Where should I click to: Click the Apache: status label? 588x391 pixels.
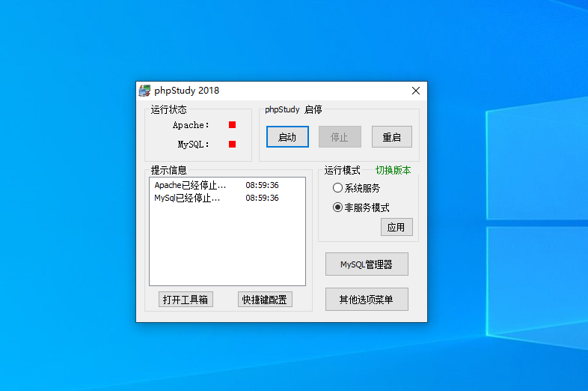(x=191, y=125)
